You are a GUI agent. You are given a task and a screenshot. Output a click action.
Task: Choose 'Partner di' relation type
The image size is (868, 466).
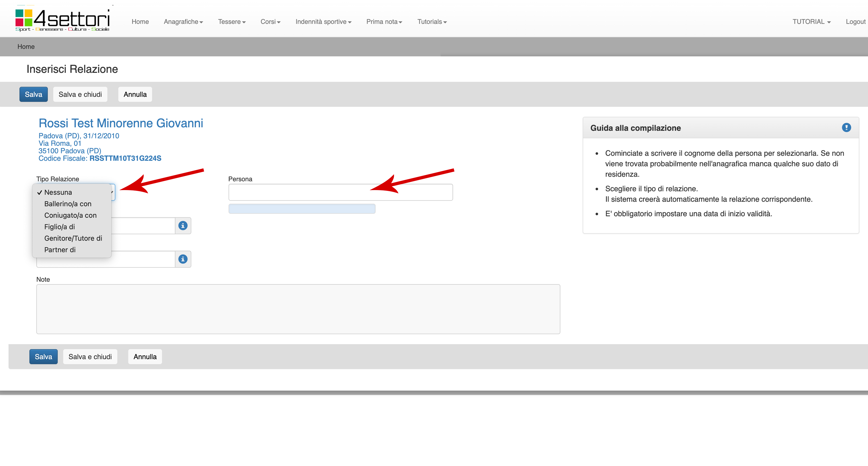coord(60,250)
